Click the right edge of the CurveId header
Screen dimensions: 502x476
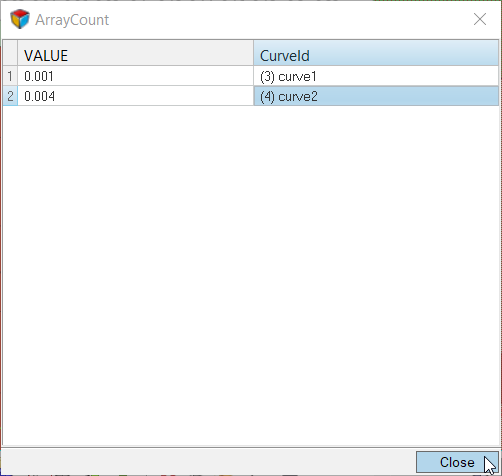[x=498, y=53]
